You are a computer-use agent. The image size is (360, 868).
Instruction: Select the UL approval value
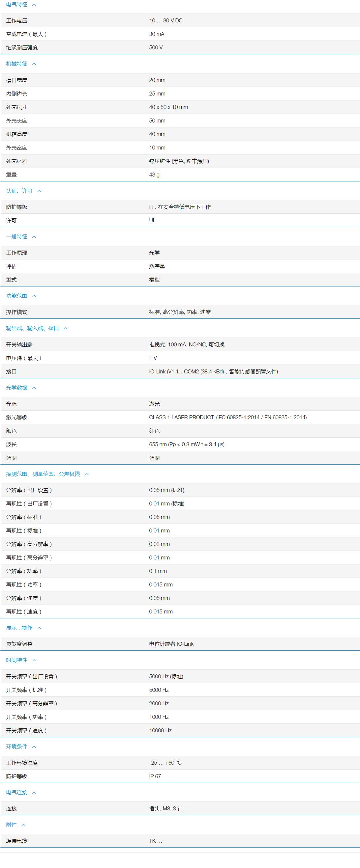[153, 220]
